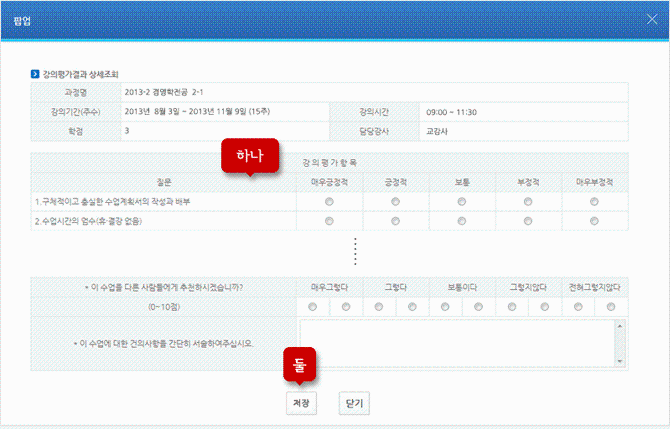Select 매우긍정적 for question 2 수업시간의 엄수
This screenshot has height=429, width=670.
tap(329, 220)
